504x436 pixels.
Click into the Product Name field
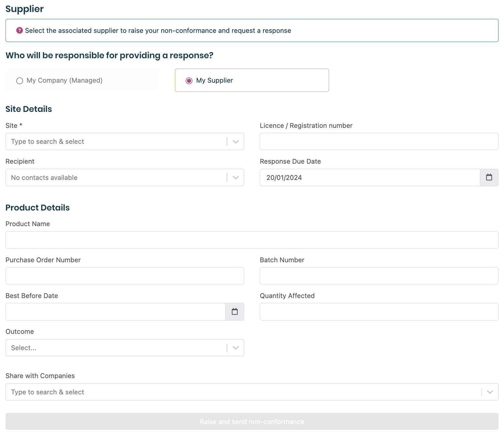pos(252,240)
